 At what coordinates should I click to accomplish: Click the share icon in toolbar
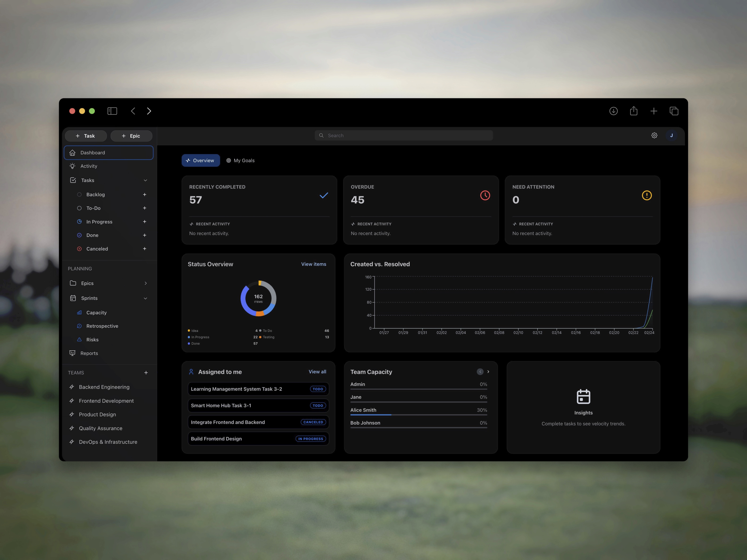(634, 111)
